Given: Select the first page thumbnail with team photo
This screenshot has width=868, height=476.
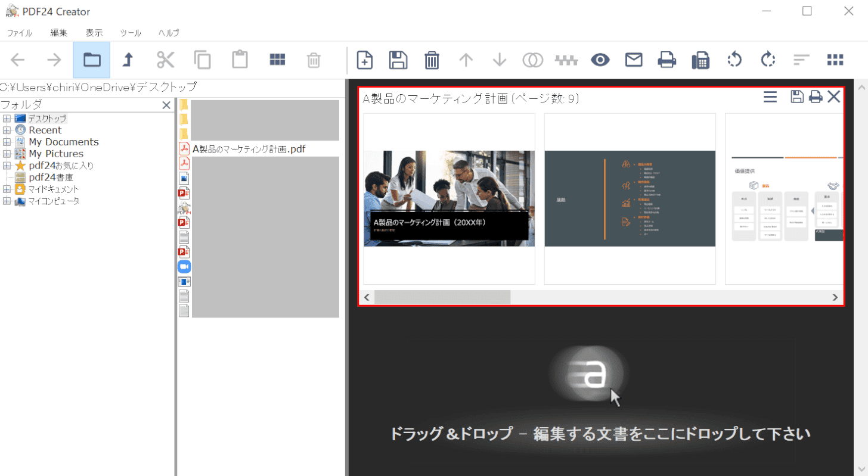Looking at the screenshot, I should 449,198.
